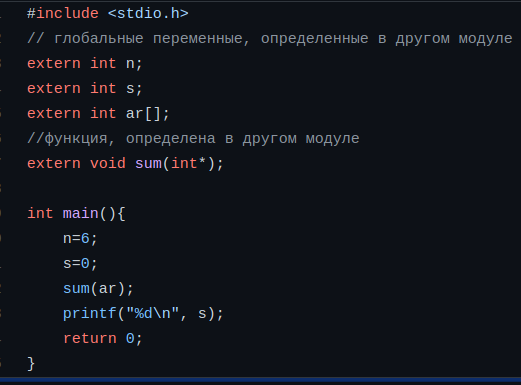Place cursor on 's=0;' statement

(80, 263)
